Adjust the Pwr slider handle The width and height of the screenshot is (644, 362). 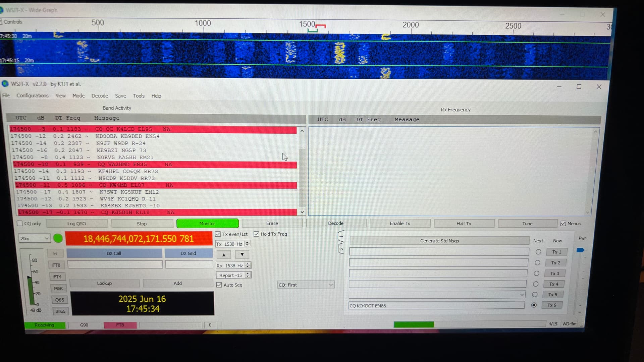click(x=580, y=250)
